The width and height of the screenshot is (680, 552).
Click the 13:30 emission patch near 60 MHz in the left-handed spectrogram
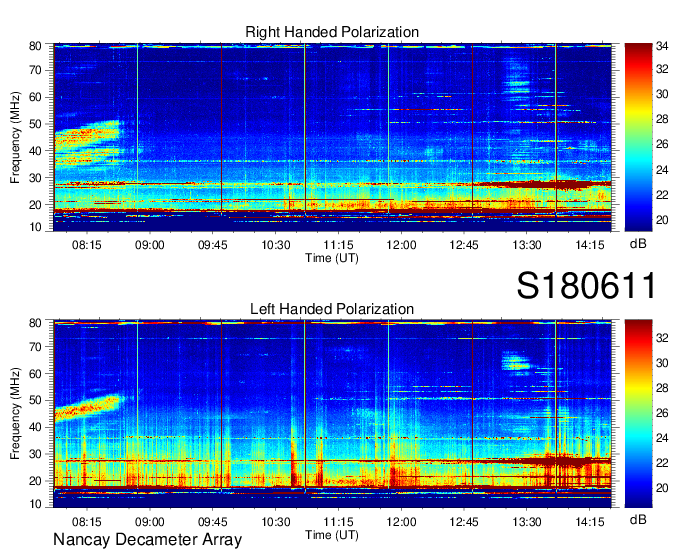point(516,362)
